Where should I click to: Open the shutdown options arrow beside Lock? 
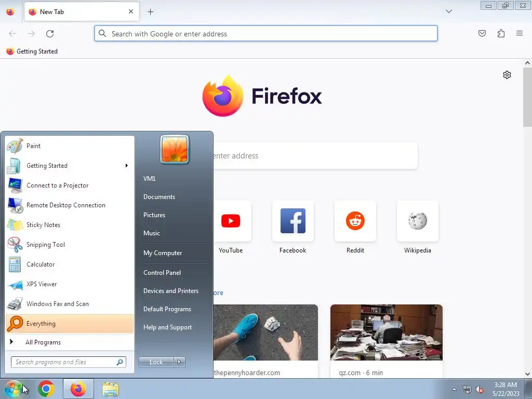pyautogui.click(x=179, y=362)
